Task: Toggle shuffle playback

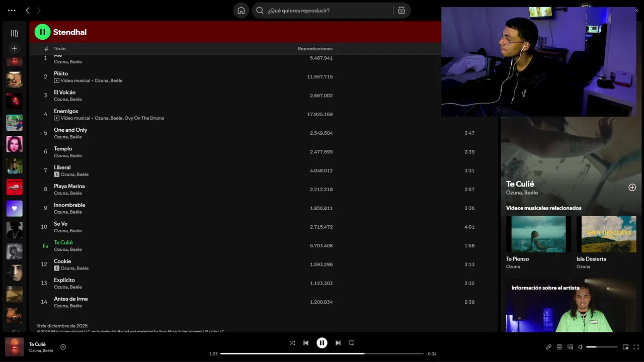Action: [292, 343]
